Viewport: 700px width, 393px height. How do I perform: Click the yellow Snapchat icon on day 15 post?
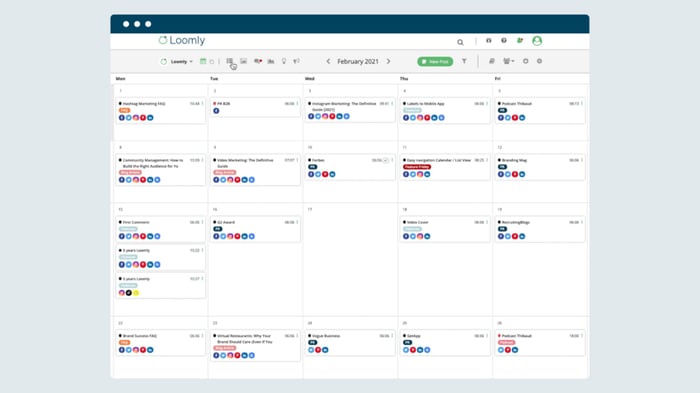[136, 293]
